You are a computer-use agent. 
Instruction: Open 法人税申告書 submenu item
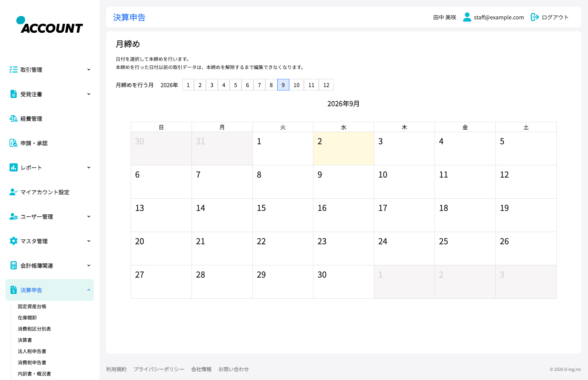point(32,351)
